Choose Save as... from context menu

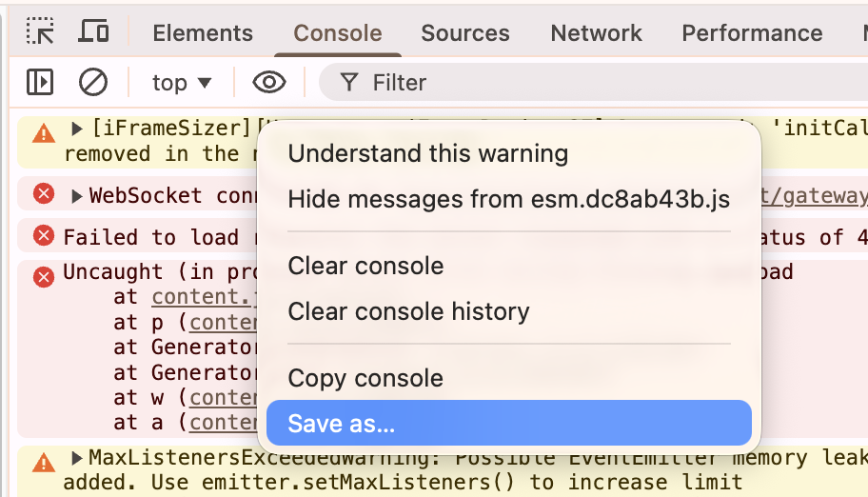point(508,424)
